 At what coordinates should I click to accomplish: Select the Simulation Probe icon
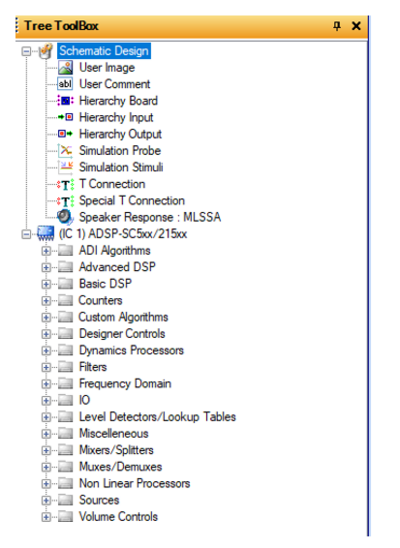pyautogui.click(x=65, y=150)
